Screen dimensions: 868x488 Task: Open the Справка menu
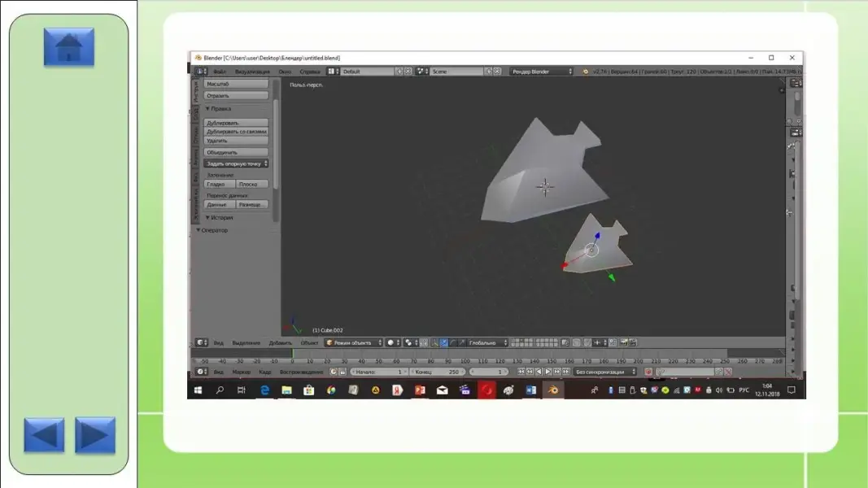(x=310, y=72)
